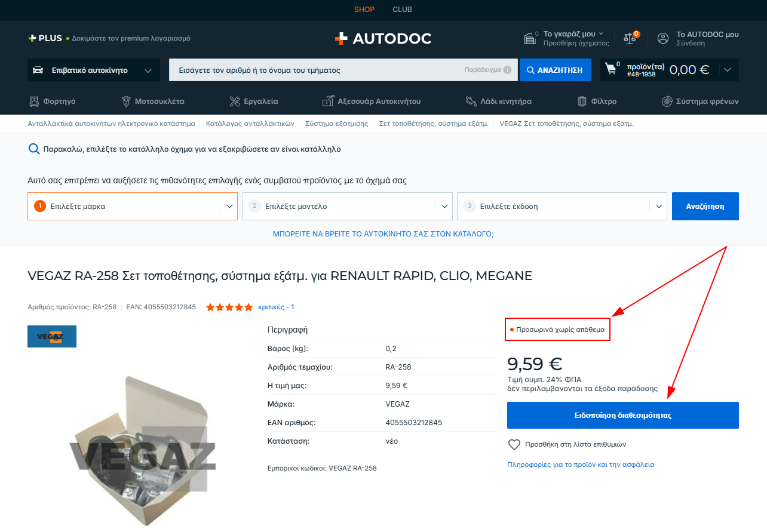This screenshot has height=532, width=767.
Task: Click the product title VEGAZ RA-258
Action: (x=280, y=276)
